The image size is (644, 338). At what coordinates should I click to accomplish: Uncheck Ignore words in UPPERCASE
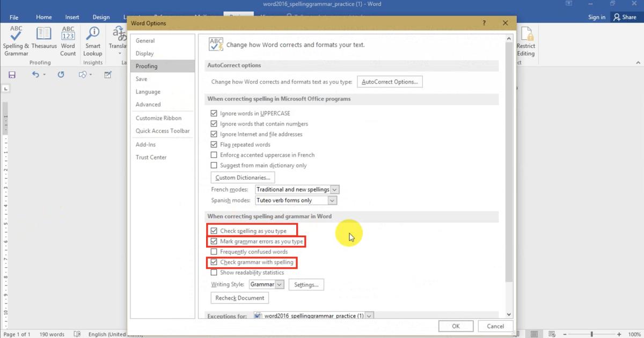[214, 113]
